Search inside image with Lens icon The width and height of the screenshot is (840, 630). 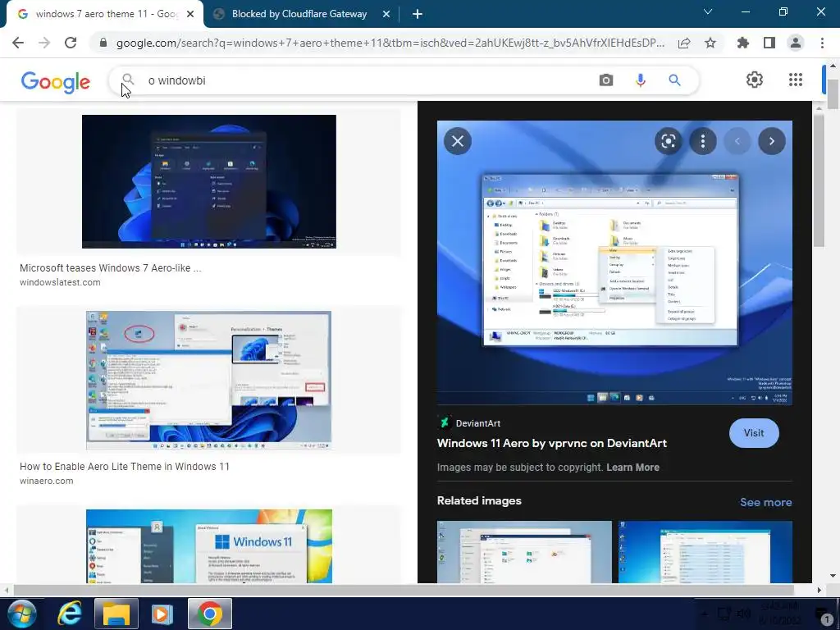point(668,141)
